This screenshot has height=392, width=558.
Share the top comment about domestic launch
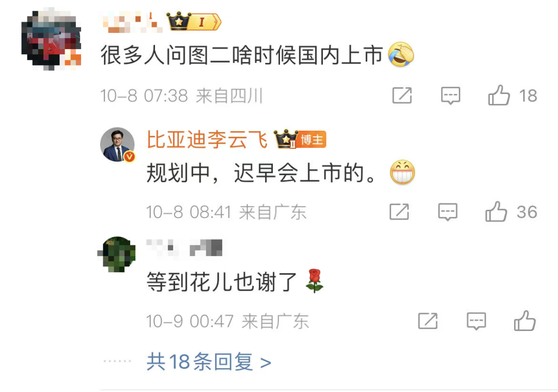coord(402,96)
